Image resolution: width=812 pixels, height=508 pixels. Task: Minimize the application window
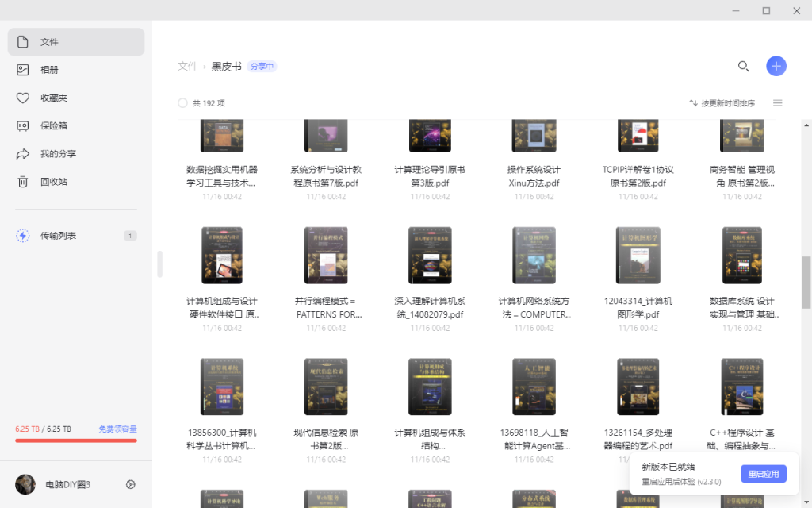735,10
